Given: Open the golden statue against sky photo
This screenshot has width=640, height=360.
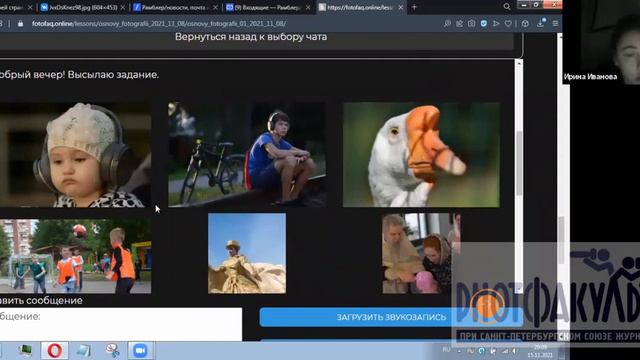Looking at the screenshot, I should (x=247, y=253).
